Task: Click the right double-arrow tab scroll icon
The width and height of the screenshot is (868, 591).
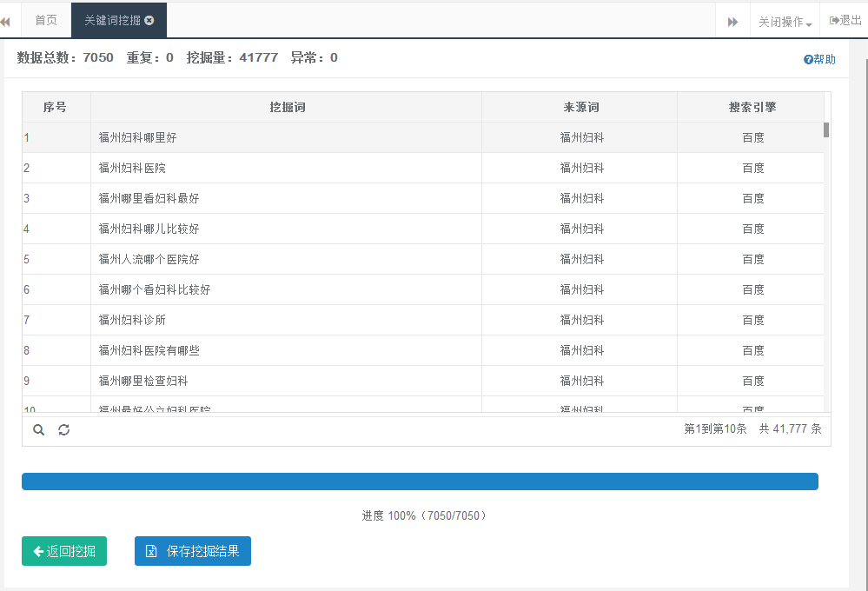Action: point(732,20)
